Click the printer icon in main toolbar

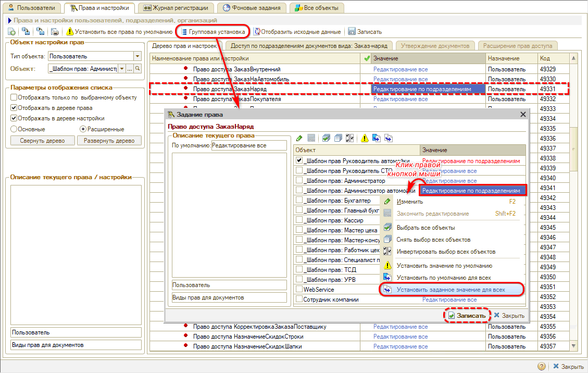click(55, 32)
